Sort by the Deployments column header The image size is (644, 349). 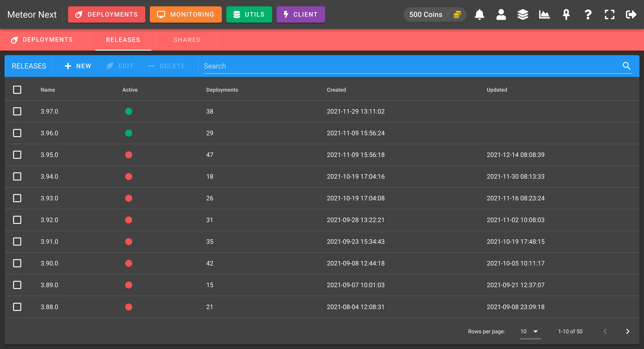point(222,90)
